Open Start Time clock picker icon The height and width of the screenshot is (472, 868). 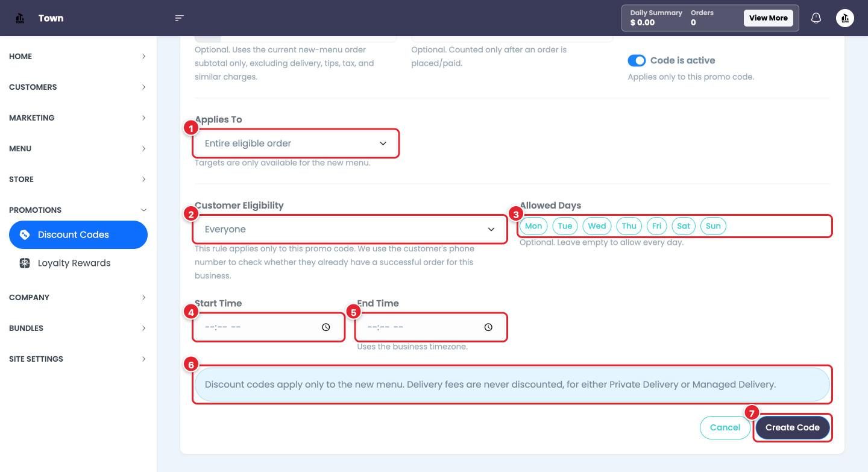[x=326, y=327]
